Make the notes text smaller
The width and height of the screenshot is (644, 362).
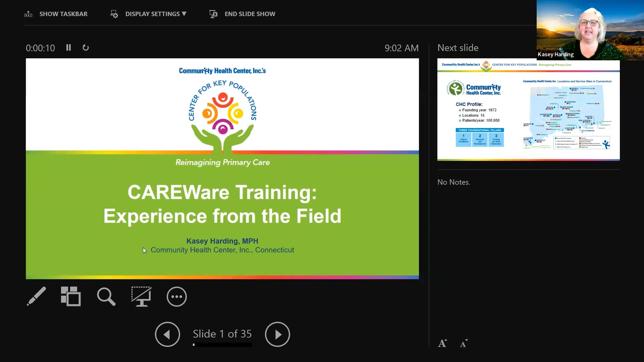pos(464,343)
